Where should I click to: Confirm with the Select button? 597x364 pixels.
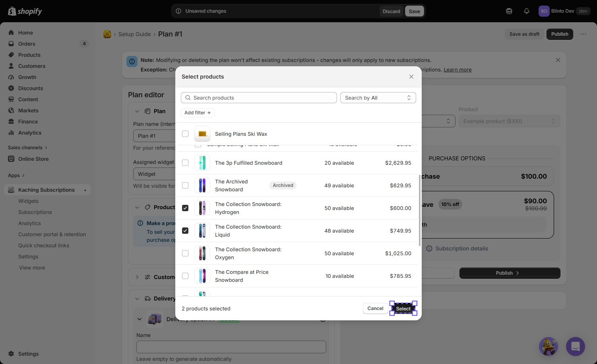pos(403,308)
